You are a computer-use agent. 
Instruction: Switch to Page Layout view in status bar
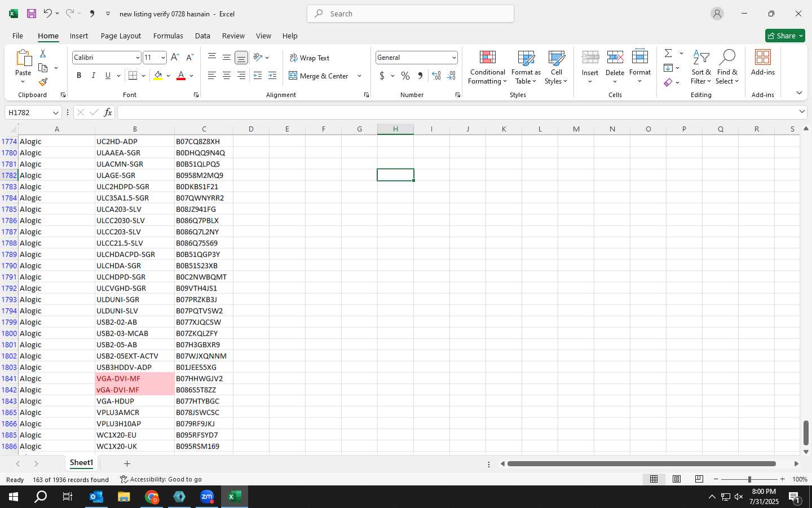677,479
